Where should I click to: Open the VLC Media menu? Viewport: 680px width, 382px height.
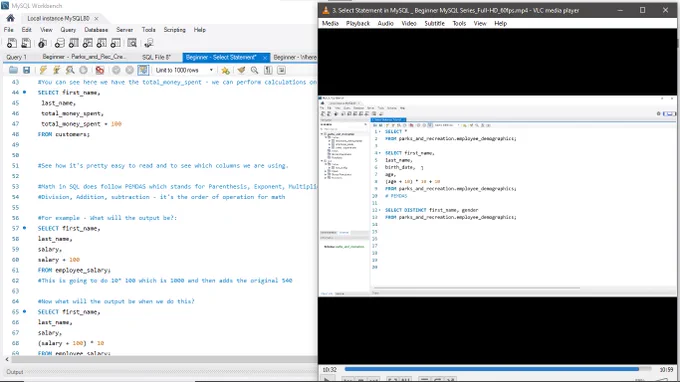pos(330,23)
